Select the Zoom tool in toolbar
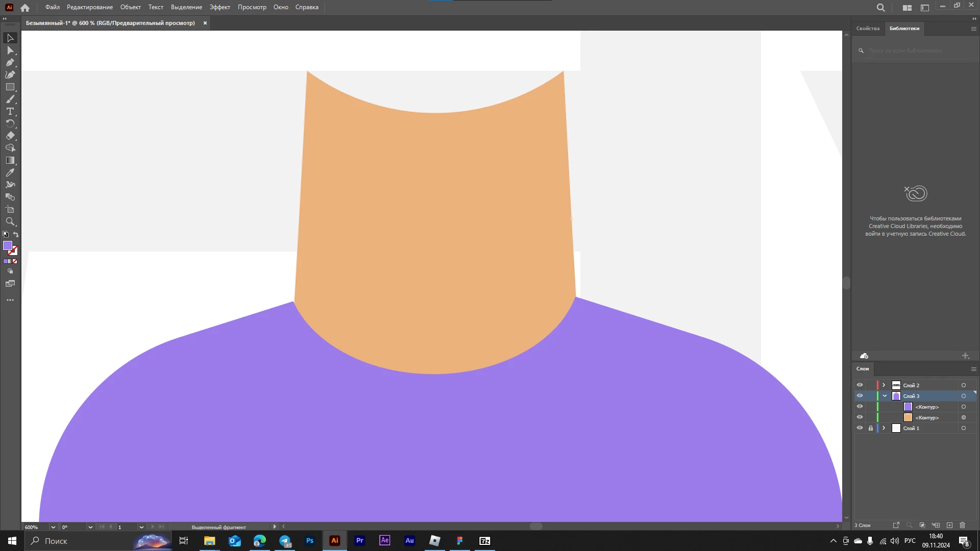 pos(10,221)
